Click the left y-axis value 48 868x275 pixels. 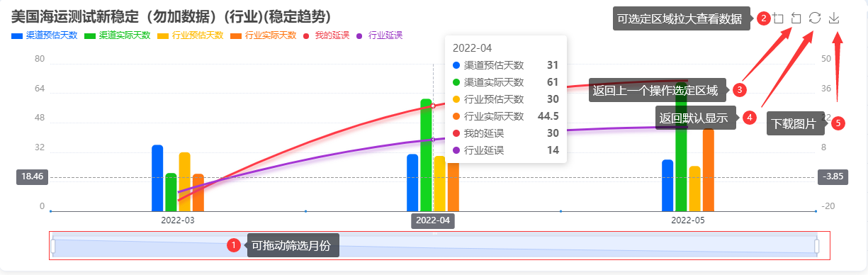point(40,118)
